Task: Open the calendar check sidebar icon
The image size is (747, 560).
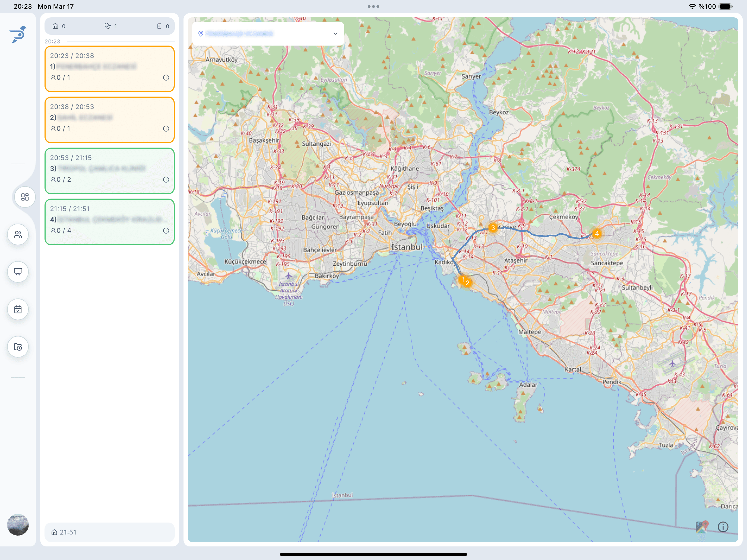Action: (18, 309)
